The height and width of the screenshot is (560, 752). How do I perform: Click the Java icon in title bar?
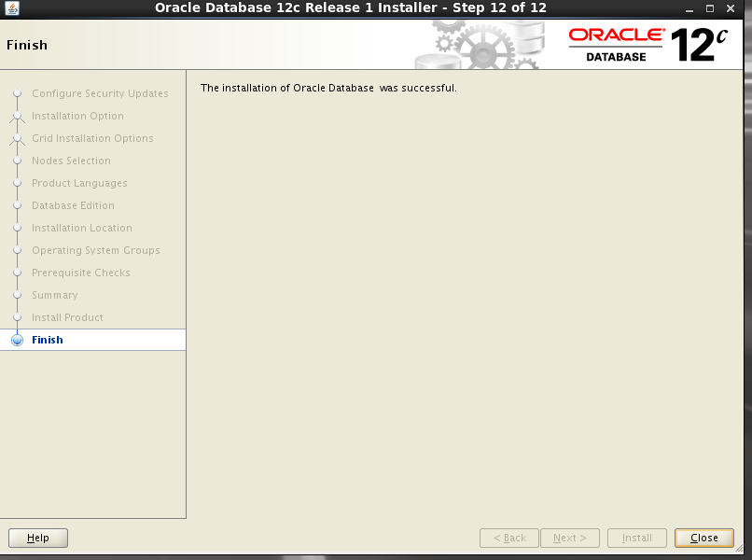coord(11,8)
